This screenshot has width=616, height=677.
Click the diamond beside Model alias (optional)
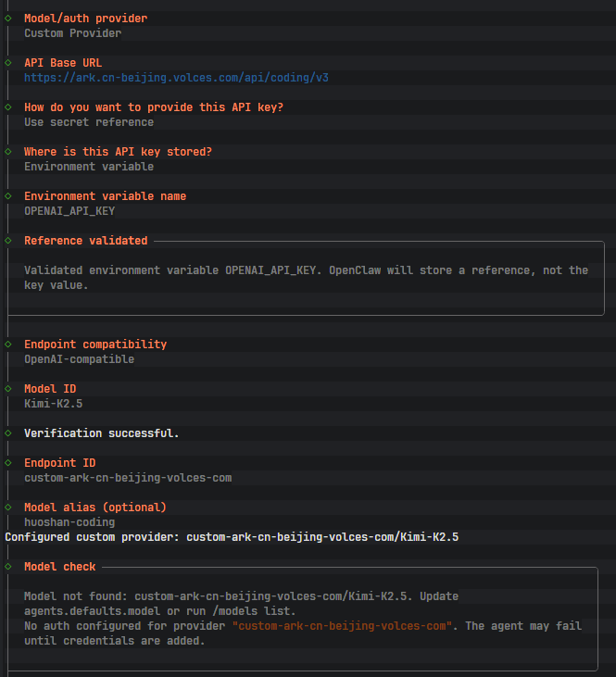8,508
